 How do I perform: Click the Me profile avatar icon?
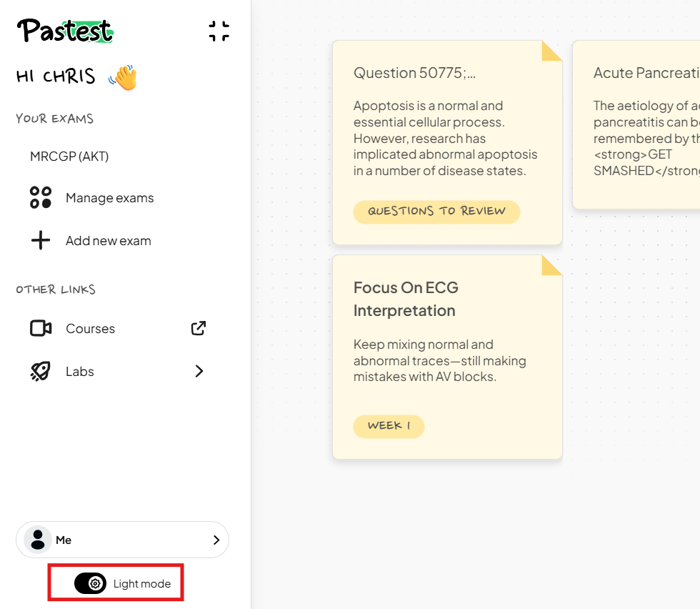[x=38, y=539]
